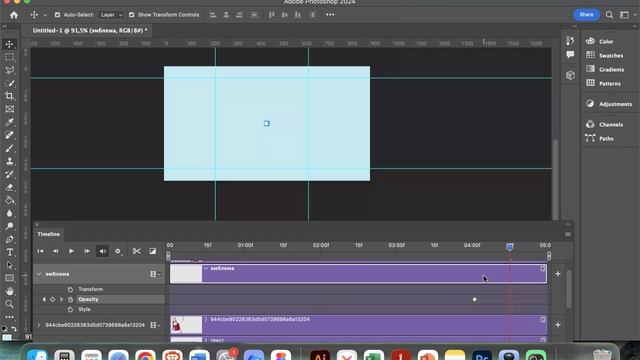Viewport: 640px width, 360px height.
Task: Add media to эмблема track
Action: 558,274
